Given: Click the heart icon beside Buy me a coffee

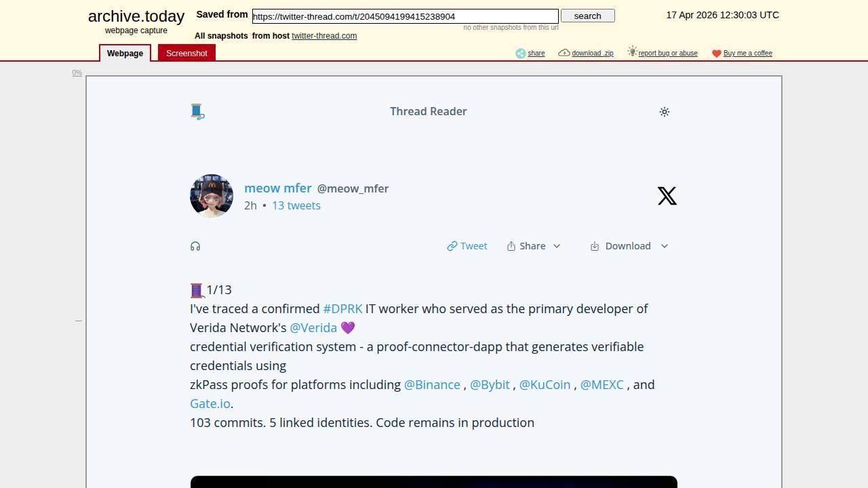Looking at the screenshot, I should 717,54.
